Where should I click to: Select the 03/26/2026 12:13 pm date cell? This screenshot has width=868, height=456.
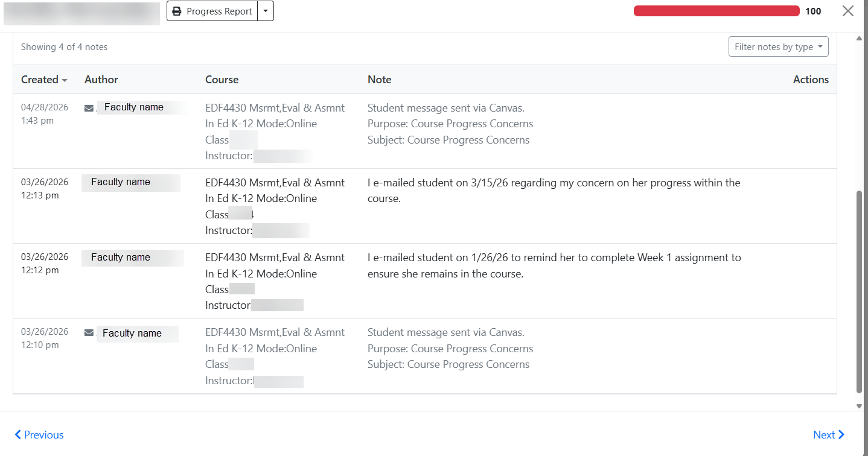coord(45,188)
